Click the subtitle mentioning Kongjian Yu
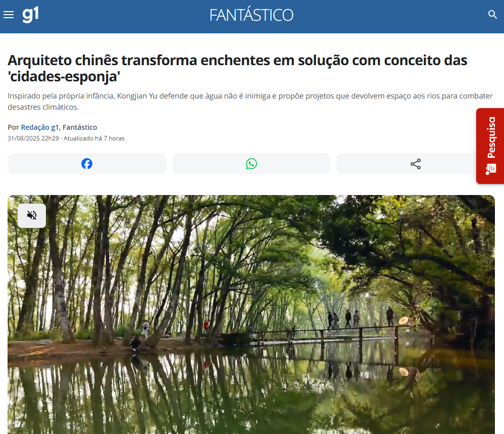Viewport: 504px width, 434px height. 250,101
